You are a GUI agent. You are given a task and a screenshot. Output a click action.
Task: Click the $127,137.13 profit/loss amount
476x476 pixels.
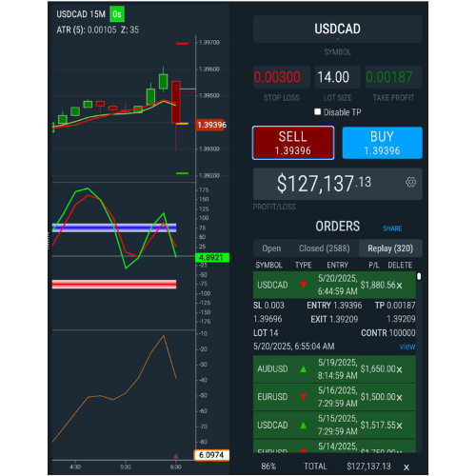click(x=324, y=184)
